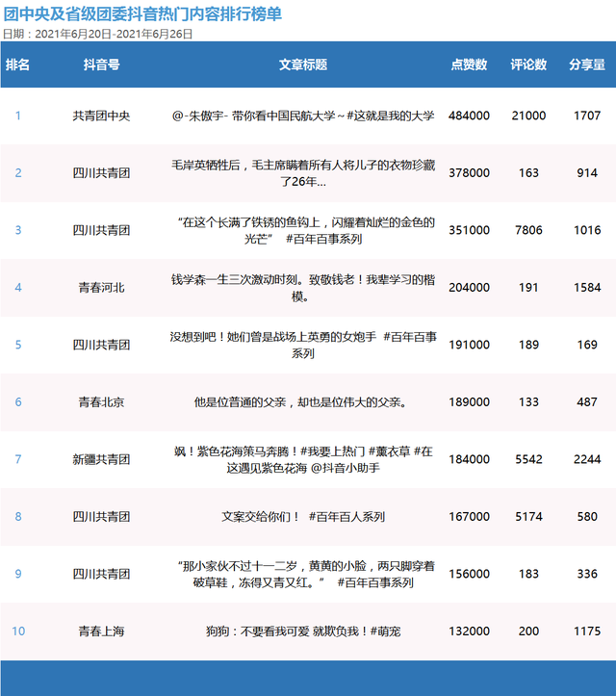This screenshot has width=616, height=696.
Task: Click the 他是位普通的父亲 article title
Action: [303, 401]
